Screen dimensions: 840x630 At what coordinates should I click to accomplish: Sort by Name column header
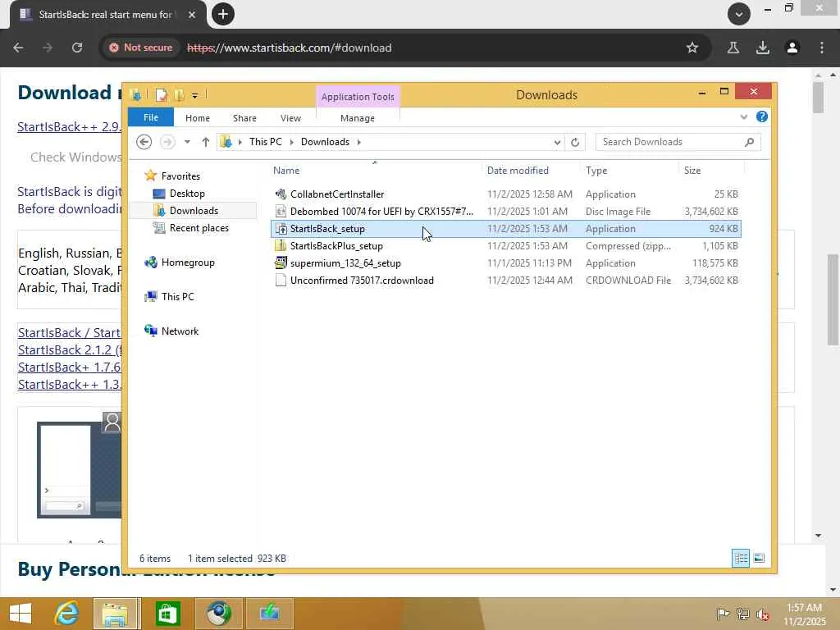coord(286,171)
